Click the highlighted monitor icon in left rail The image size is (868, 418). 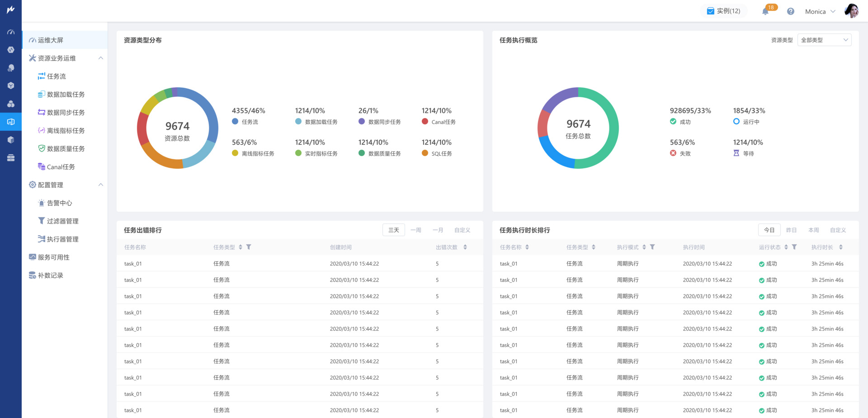point(11,122)
